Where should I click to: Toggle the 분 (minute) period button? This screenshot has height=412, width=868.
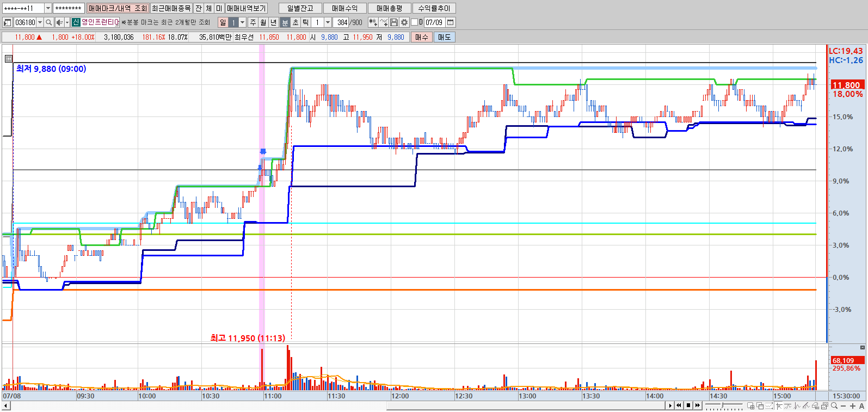[285, 22]
